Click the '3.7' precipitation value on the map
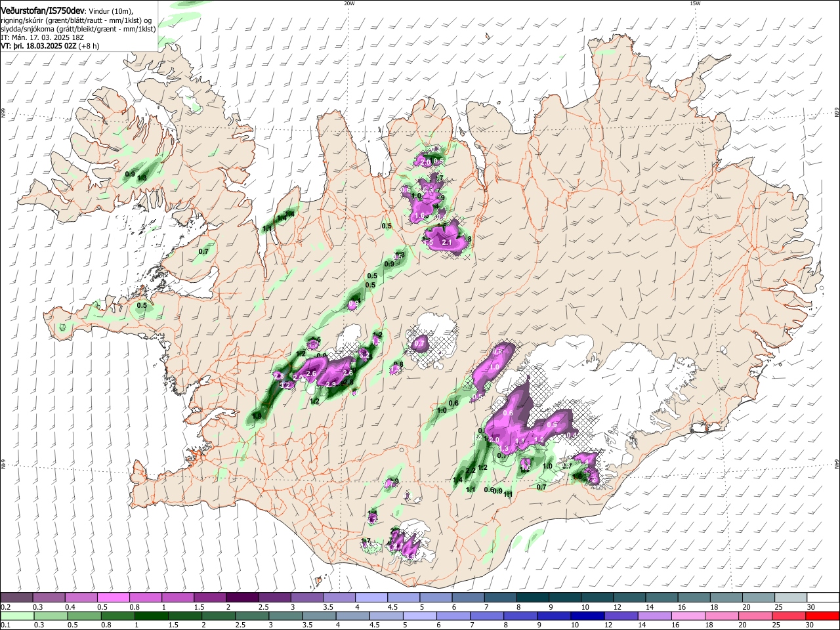The height and width of the screenshot is (630, 840). [x=567, y=466]
